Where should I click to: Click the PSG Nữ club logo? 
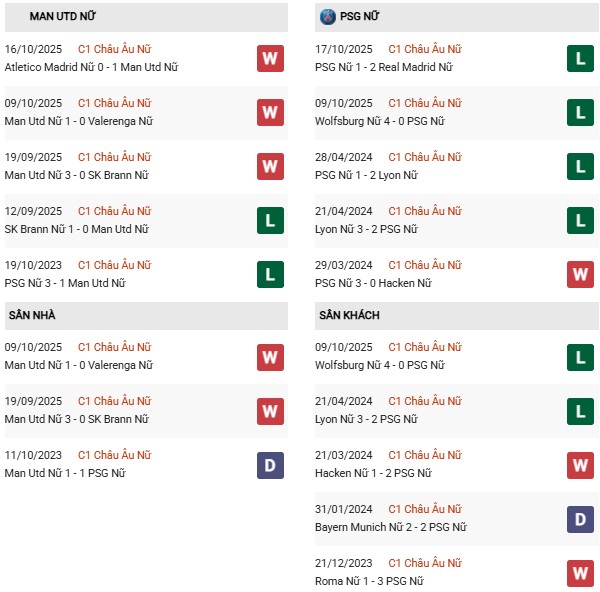[x=328, y=17]
